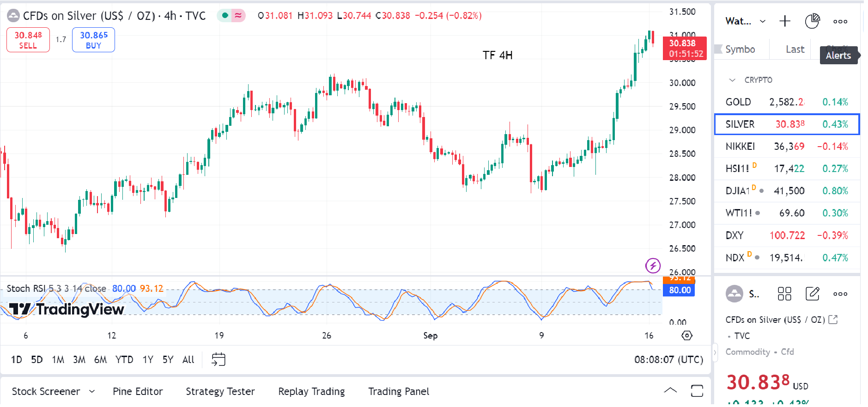Image resolution: width=868 pixels, height=407 pixels.
Task: Open the advanced view pie chart icon
Action: tap(812, 21)
